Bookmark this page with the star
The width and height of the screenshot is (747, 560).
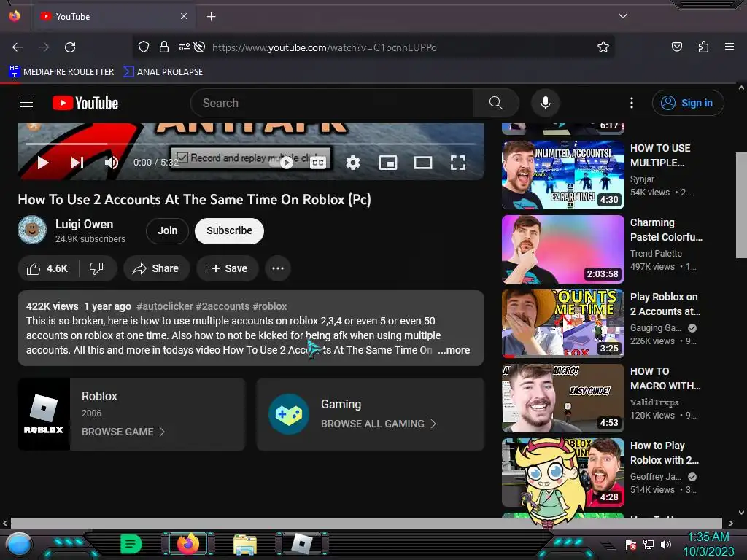tap(603, 47)
